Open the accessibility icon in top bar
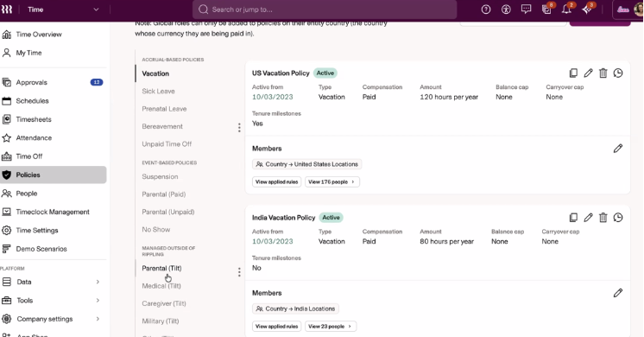Image resolution: width=644 pixels, height=337 pixels. click(x=506, y=10)
